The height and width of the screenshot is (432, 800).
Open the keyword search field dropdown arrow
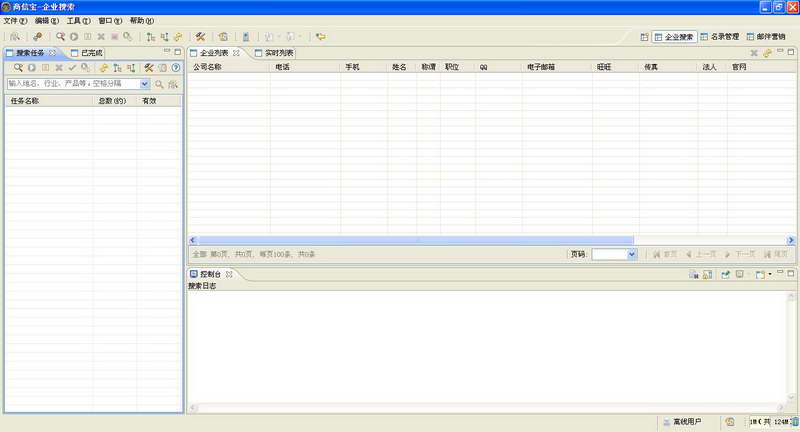pyautogui.click(x=144, y=84)
